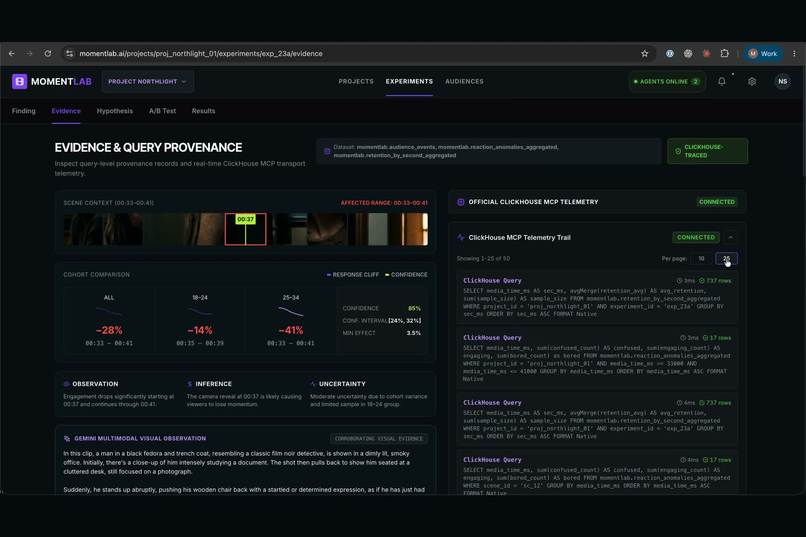This screenshot has height=537, width=806.
Task: Open the notifications bell
Action: (x=722, y=81)
